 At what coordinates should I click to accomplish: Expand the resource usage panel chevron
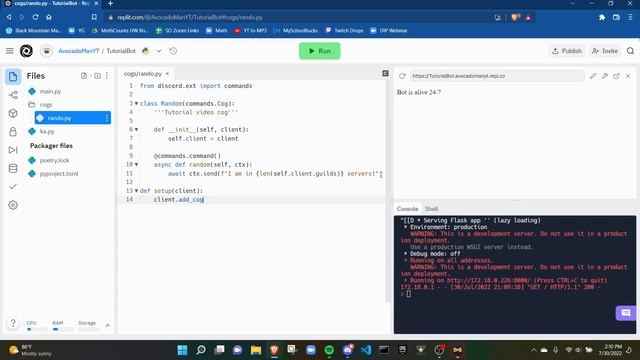(108, 326)
